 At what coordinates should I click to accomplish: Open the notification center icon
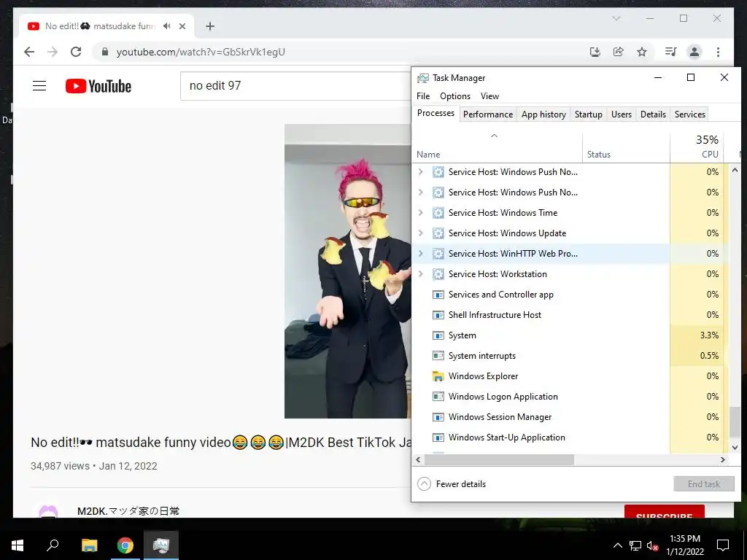[723, 545]
